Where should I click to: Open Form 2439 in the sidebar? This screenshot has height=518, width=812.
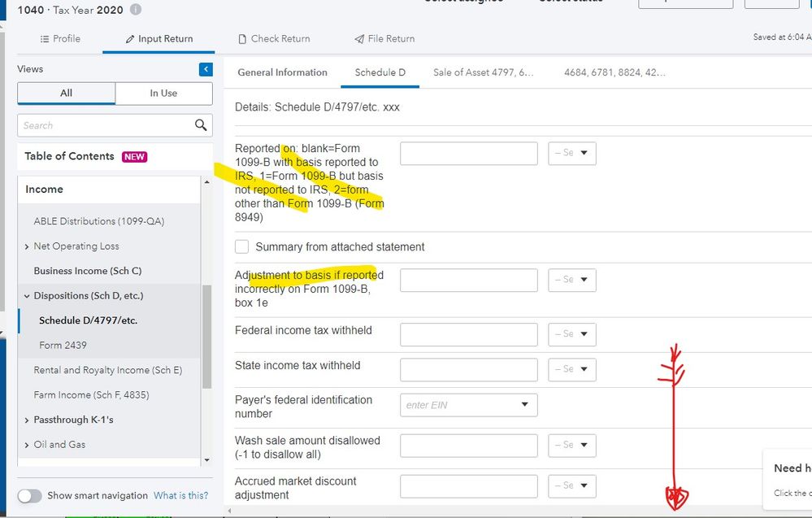click(x=63, y=345)
